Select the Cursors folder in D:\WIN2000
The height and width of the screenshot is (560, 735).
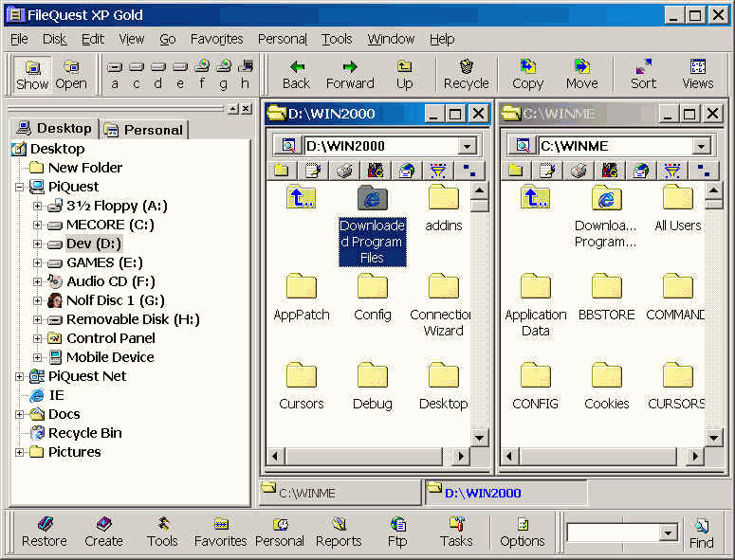click(302, 387)
